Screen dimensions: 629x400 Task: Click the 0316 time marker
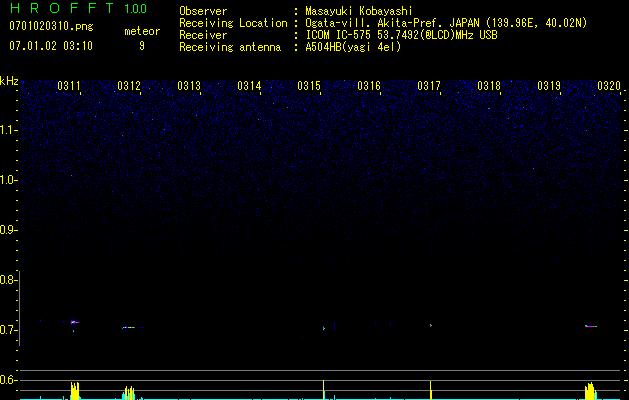click(x=369, y=86)
